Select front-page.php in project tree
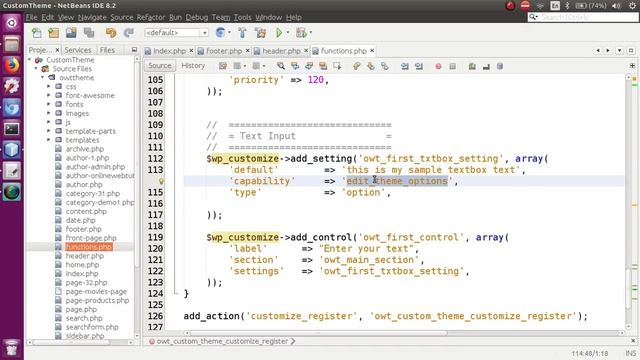Screen dimensions: 640x360 click(91, 238)
